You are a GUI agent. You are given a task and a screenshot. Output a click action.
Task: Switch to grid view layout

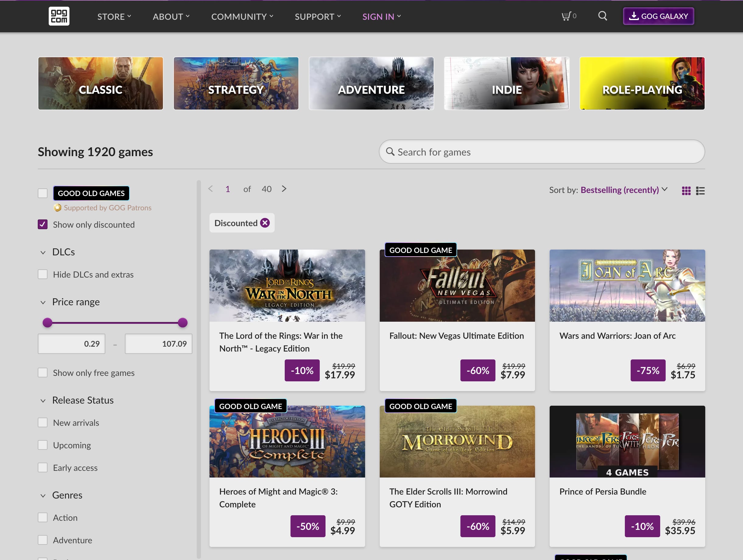[686, 191]
